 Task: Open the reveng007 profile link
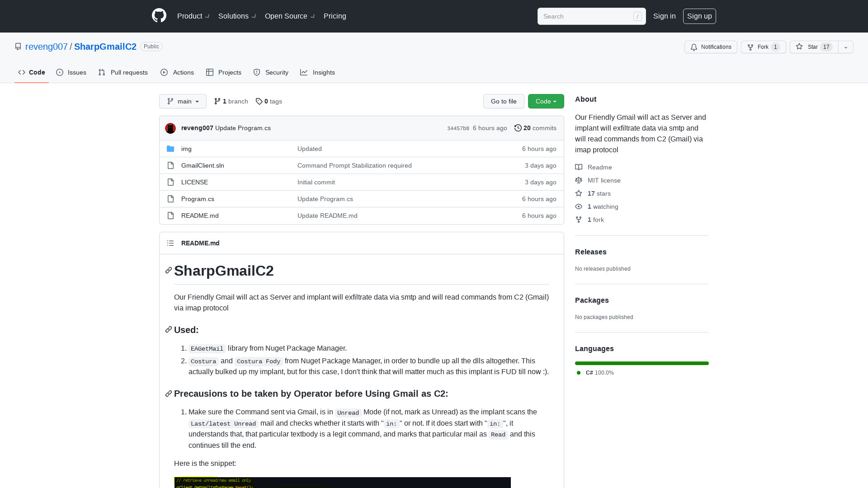pyautogui.click(x=47, y=47)
